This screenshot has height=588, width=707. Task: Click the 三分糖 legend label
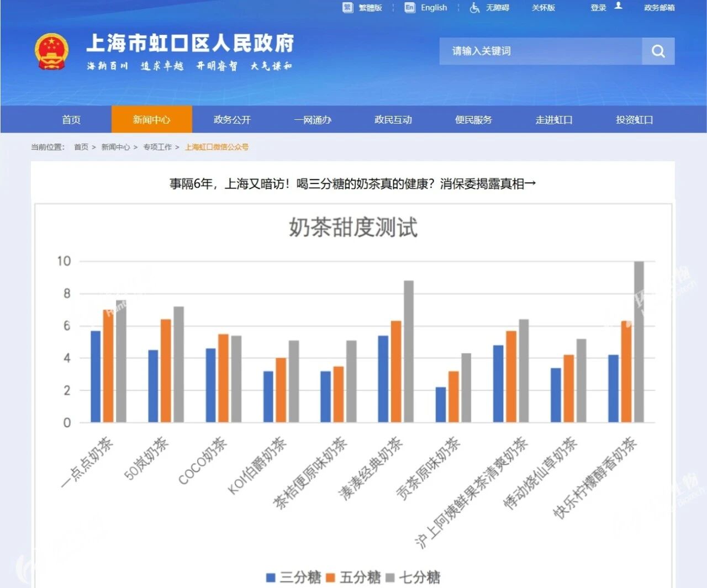tap(300, 578)
